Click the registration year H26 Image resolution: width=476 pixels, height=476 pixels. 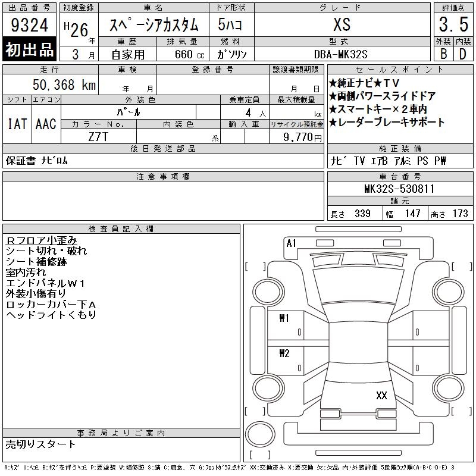click(x=76, y=30)
